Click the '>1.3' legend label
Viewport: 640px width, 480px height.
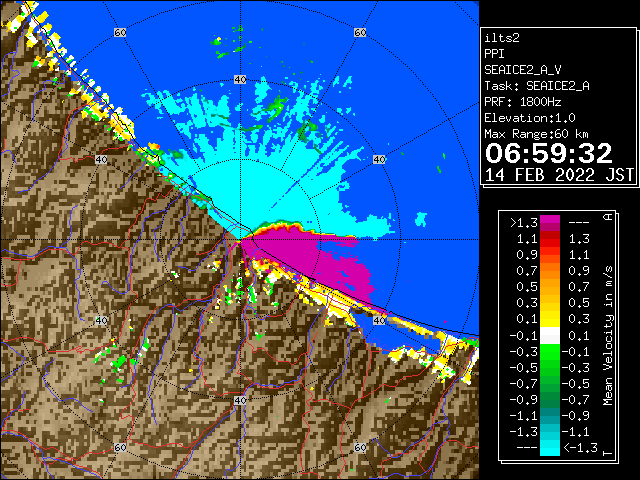click(524, 223)
